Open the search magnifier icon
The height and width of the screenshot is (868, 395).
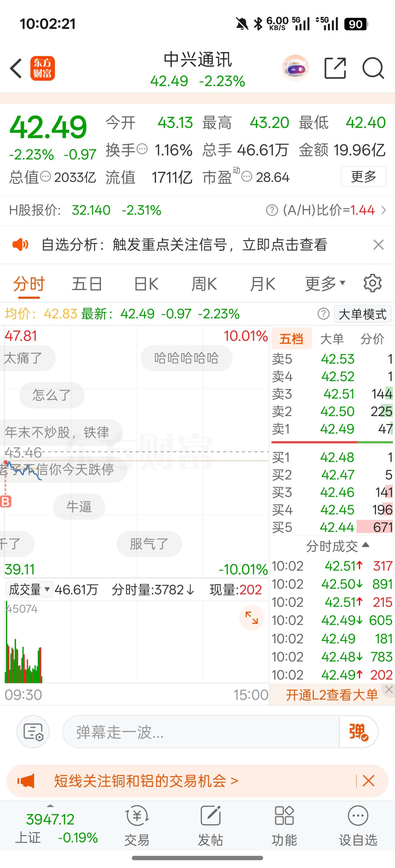373,68
